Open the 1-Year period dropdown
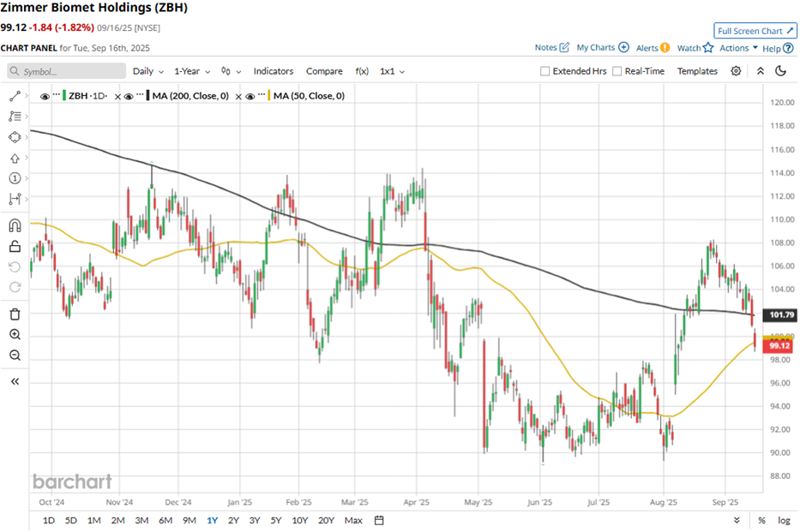 click(x=192, y=71)
